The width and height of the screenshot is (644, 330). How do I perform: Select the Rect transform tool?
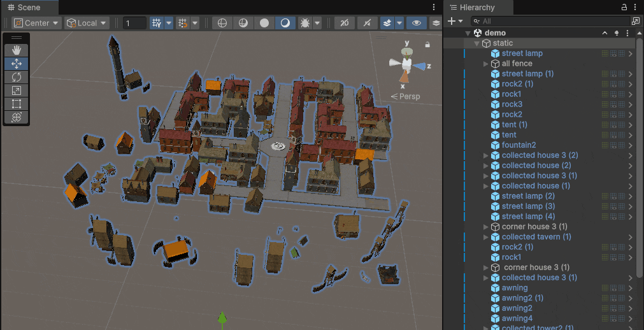[17, 104]
